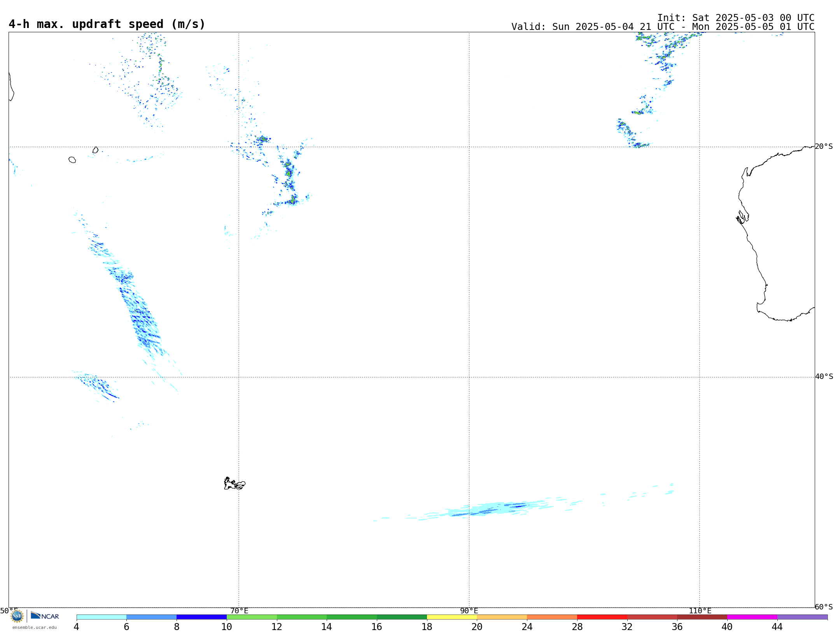The width and height of the screenshot is (840, 632).
Task: Click the Mauritius island outline near 20°S
Action: click(x=95, y=150)
